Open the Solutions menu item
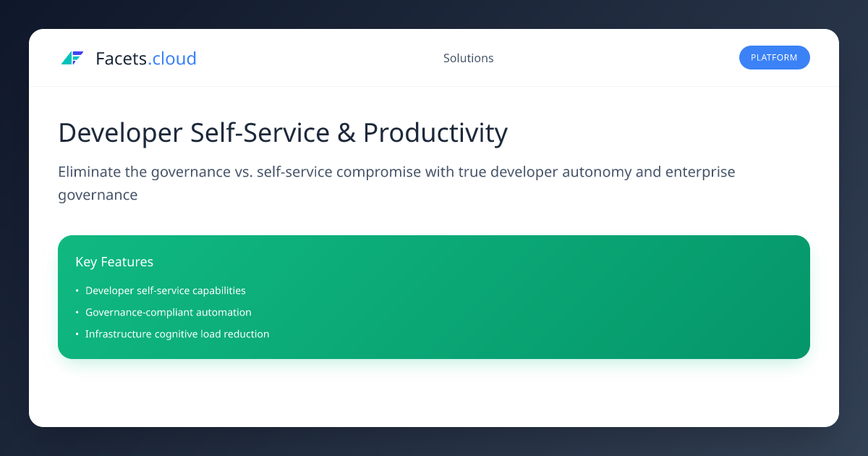 click(x=468, y=58)
